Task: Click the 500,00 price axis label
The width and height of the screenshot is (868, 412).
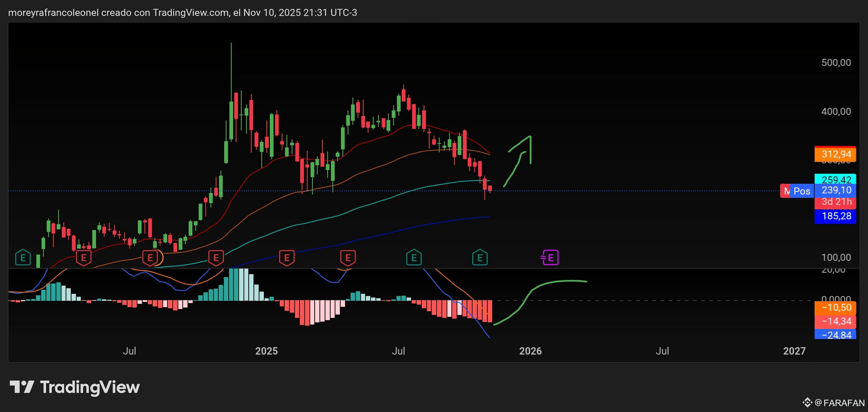Action: pyautogui.click(x=836, y=62)
